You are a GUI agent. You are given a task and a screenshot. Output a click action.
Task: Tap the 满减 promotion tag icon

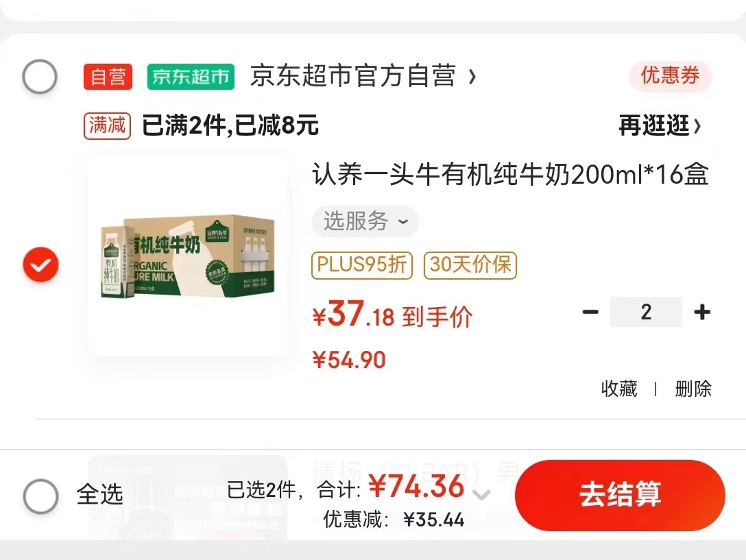[x=107, y=126]
